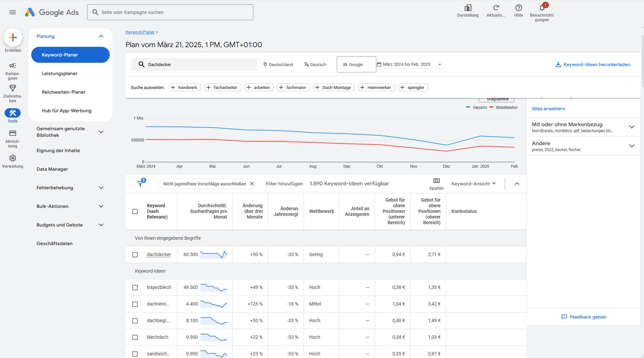Remove the Nicht jugendfreie Vorschläge filter

point(252,184)
